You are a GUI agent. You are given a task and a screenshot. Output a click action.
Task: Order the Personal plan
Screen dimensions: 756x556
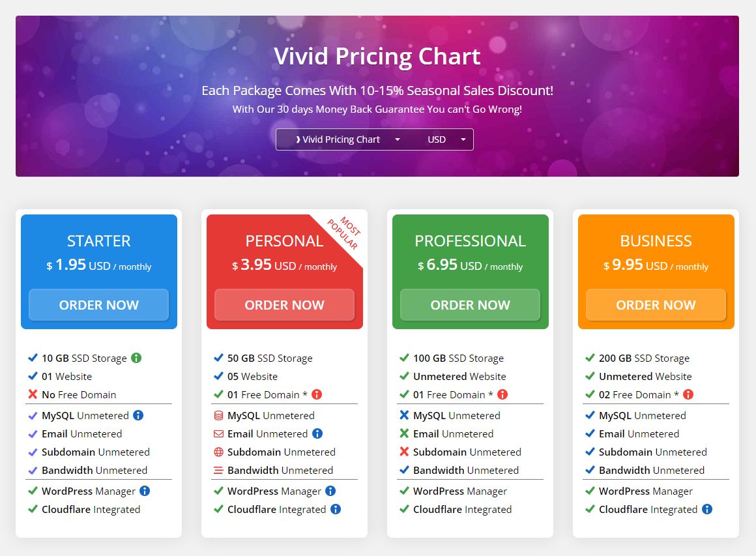284,305
